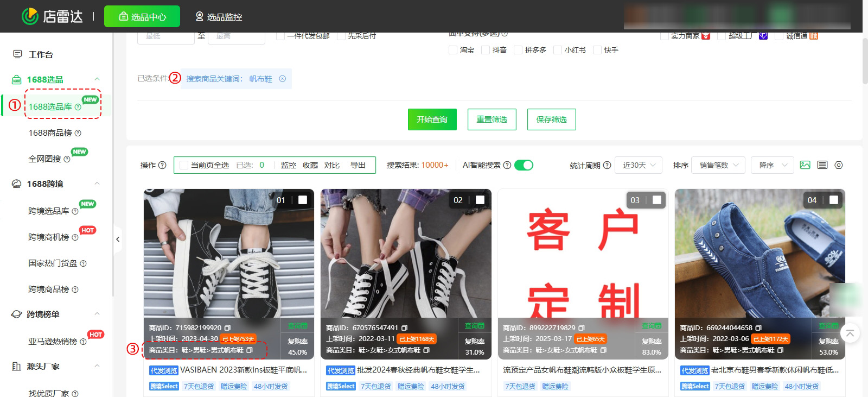Open 跨境选品库 menu item
Screen dimensions: 868x397
click(x=49, y=211)
